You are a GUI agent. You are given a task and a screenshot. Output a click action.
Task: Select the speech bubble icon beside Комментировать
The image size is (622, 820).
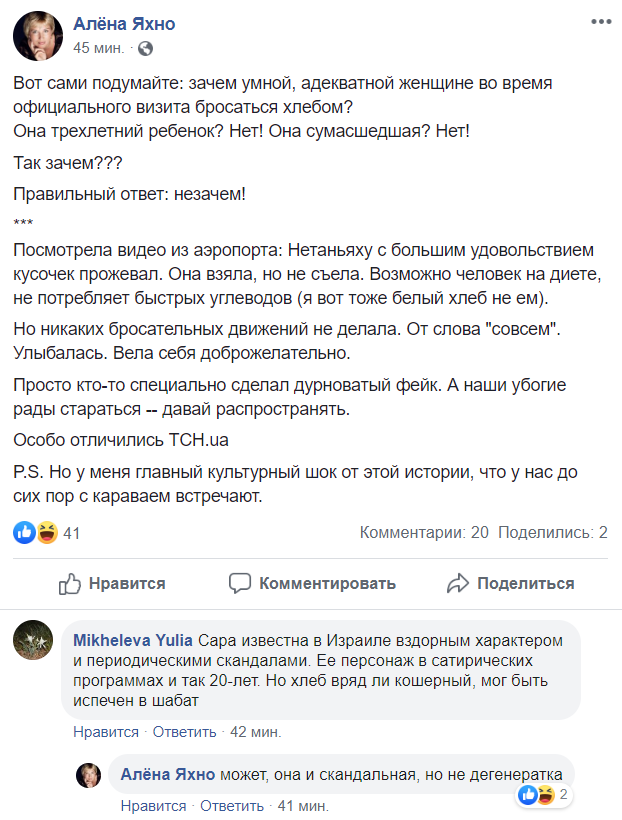pyautogui.click(x=240, y=583)
